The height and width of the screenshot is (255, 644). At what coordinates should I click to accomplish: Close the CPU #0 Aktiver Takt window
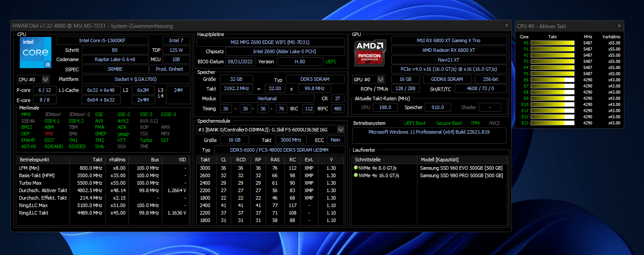pos(619,25)
